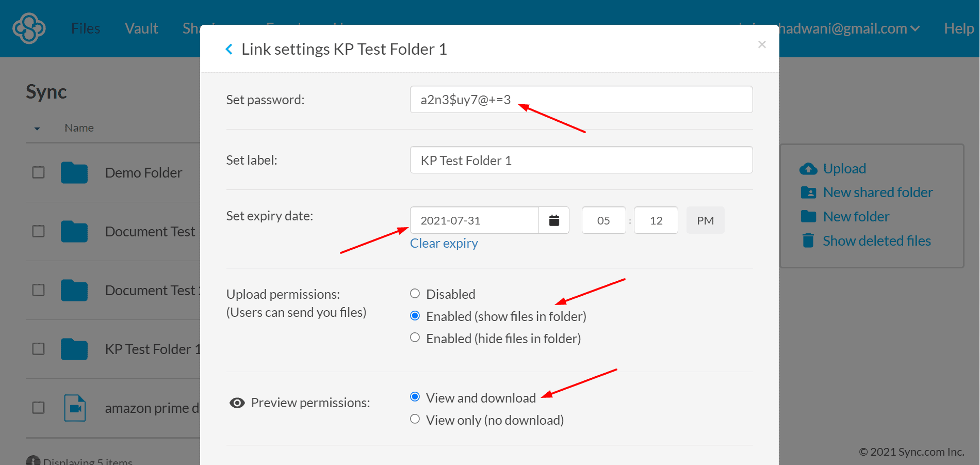
Task: Click the amazon prime video file icon
Action: point(75,408)
